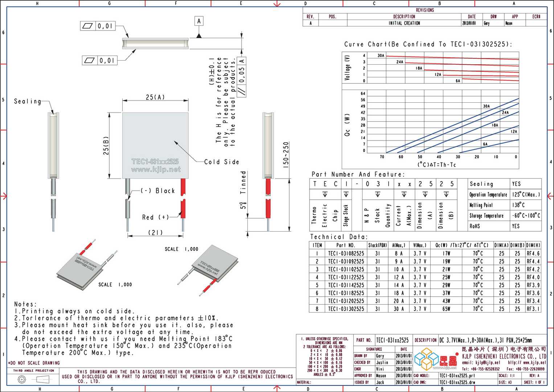The width and height of the screenshot is (554, 392).
Task: Select the 'ANGLES ± 0.5°' tolerance line
Action: [x=324, y=374]
